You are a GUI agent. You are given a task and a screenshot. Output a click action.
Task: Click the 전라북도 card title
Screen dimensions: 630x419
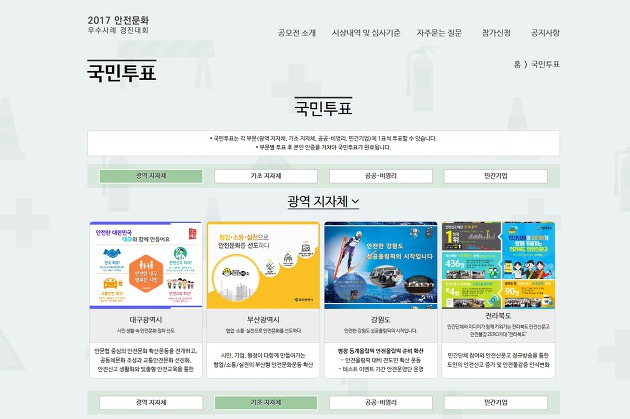498,316
